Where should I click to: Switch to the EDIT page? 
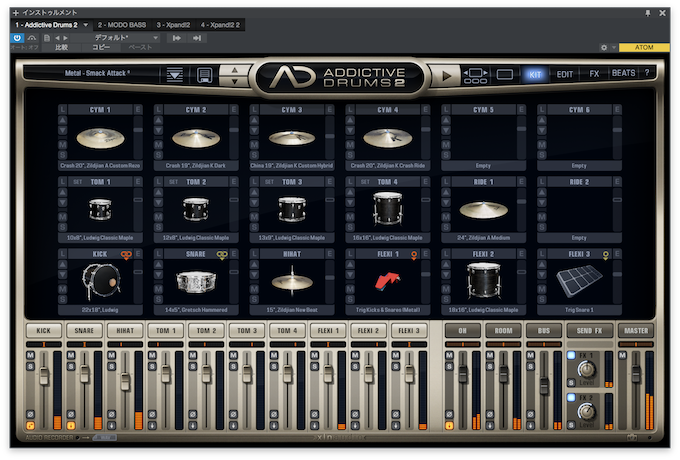point(565,74)
